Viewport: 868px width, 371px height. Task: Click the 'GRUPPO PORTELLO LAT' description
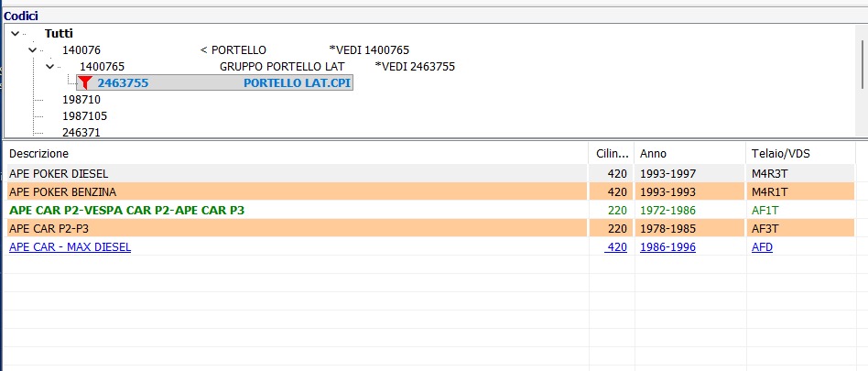tap(282, 67)
